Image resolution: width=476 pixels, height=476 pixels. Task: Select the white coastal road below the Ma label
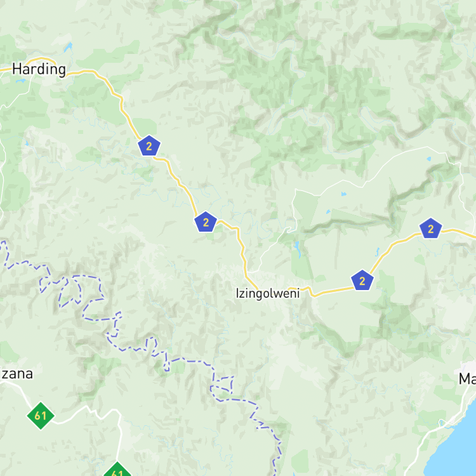(x=437, y=431)
